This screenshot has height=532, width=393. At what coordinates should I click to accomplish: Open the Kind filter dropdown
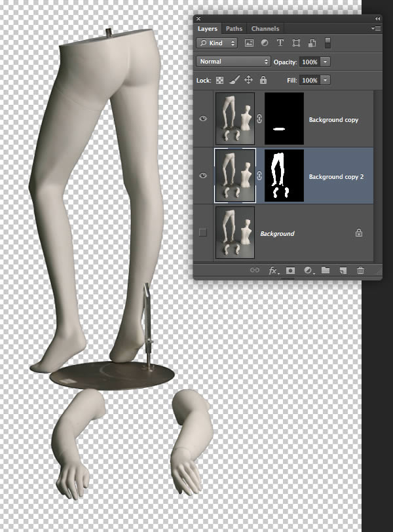pyautogui.click(x=217, y=43)
